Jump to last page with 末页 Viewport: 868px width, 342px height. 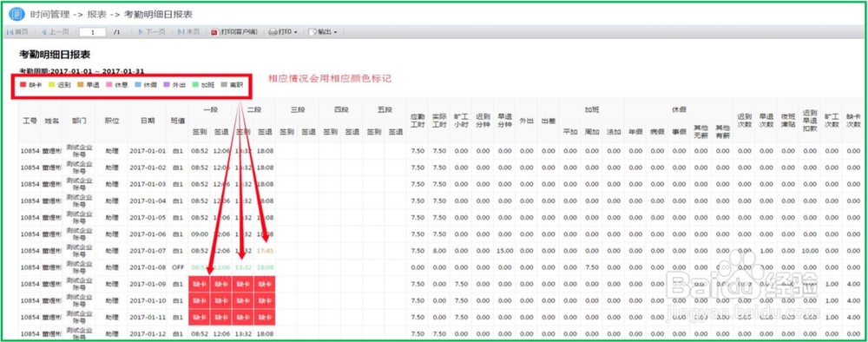[x=188, y=32]
